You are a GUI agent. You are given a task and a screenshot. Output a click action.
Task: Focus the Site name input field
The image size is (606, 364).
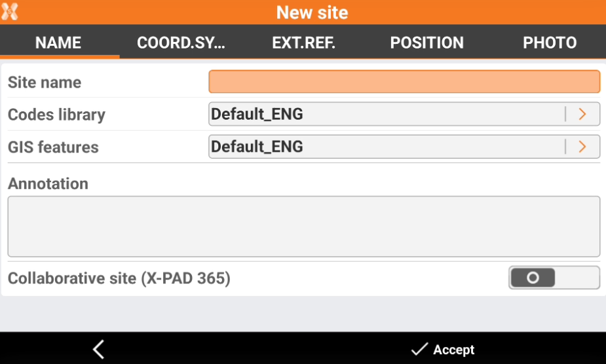pos(404,82)
